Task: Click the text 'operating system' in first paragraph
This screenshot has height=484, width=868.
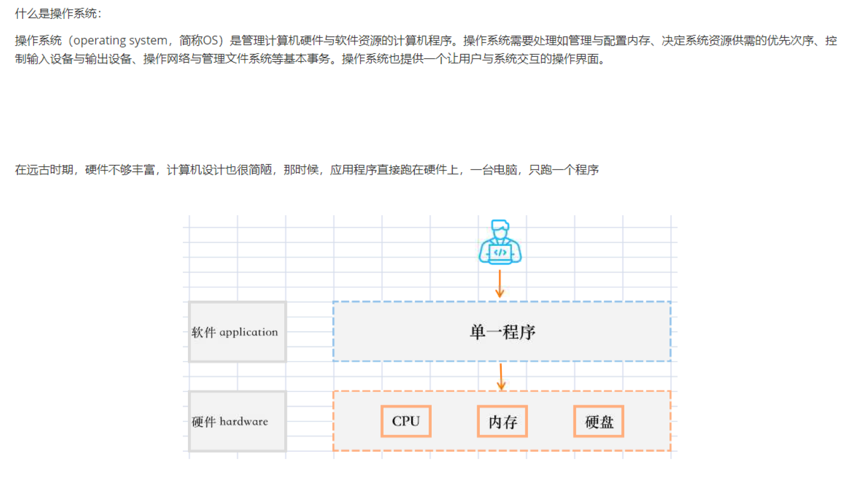Action: pyautogui.click(x=121, y=40)
